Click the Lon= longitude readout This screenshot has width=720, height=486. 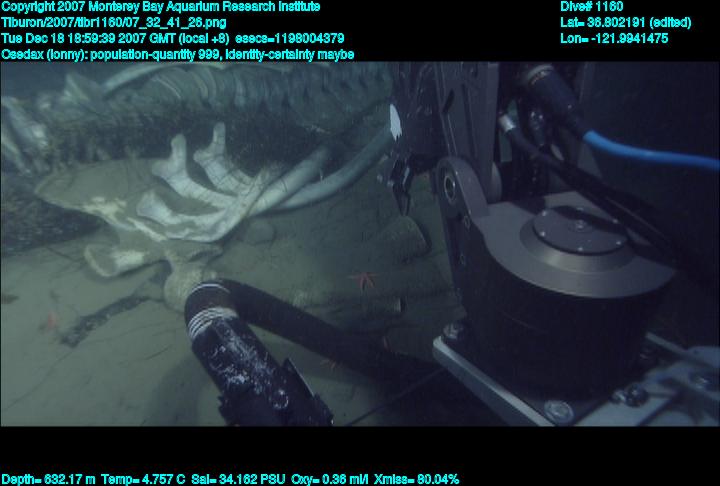614,38
